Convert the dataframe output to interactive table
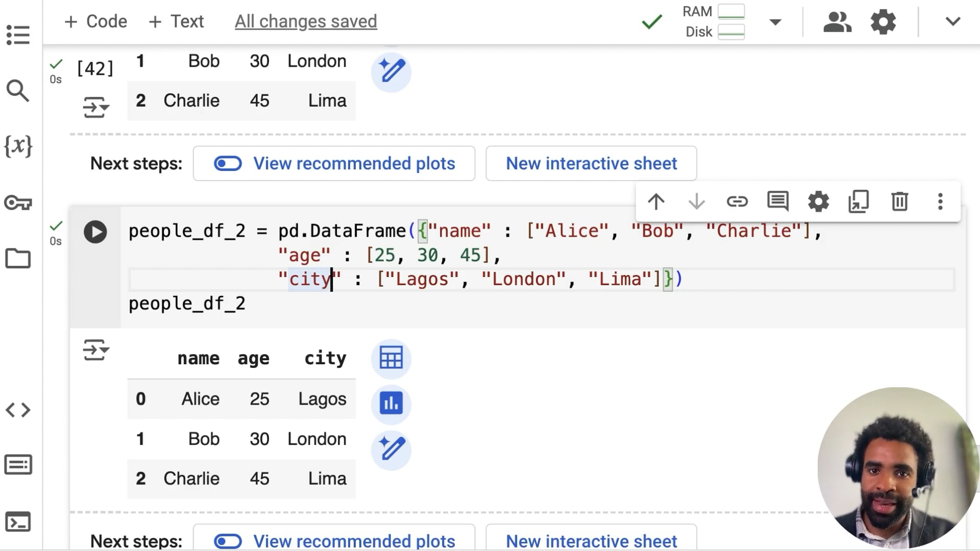 click(390, 358)
